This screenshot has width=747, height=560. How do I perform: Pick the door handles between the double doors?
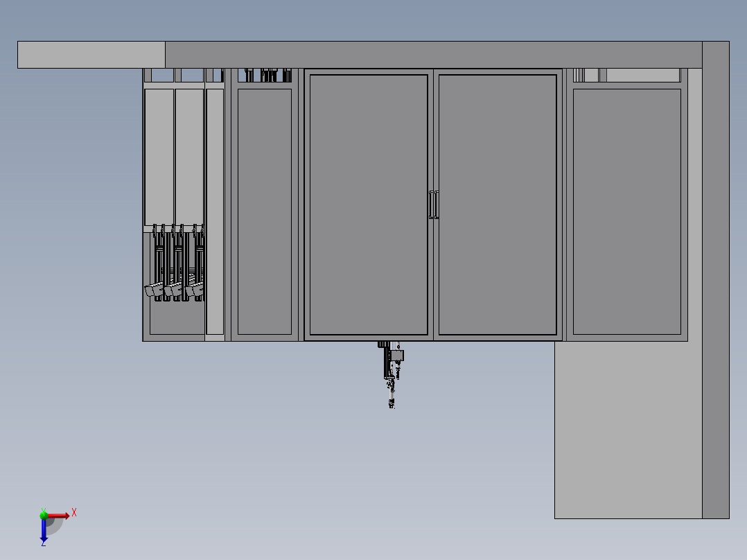[x=434, y=204]
